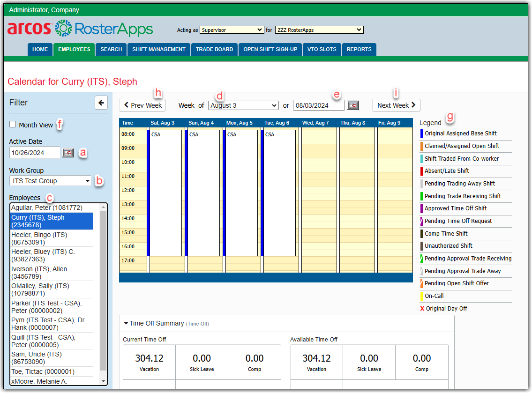
Task: Click the Arcos RosterApps logo
Action: (x=80, y=29)
